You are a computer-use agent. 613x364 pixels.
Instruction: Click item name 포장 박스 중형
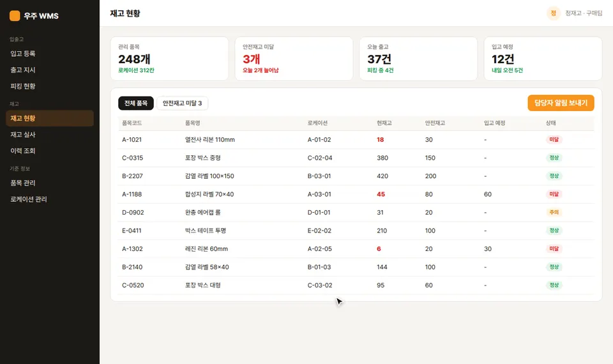203,158
